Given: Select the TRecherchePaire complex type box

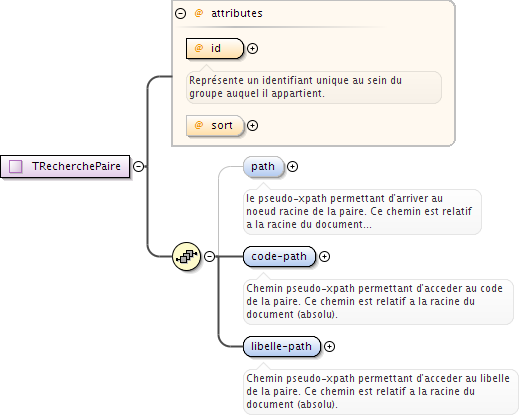Looking at the screenshot, I should [x=65, y=166].
